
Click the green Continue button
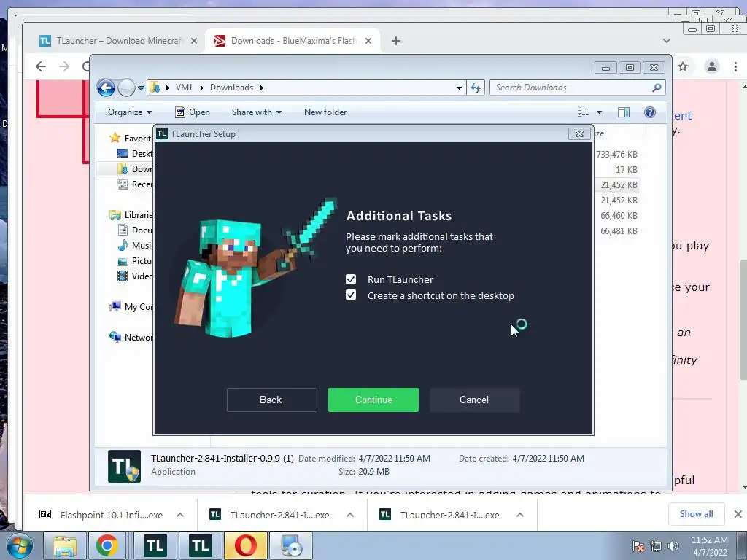[x=373, y=400]
